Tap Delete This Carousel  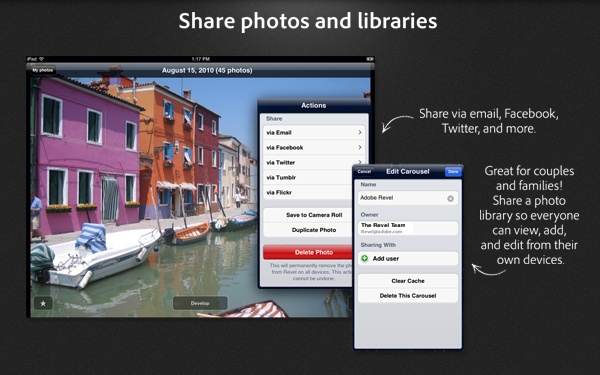(x=408, y=296)
